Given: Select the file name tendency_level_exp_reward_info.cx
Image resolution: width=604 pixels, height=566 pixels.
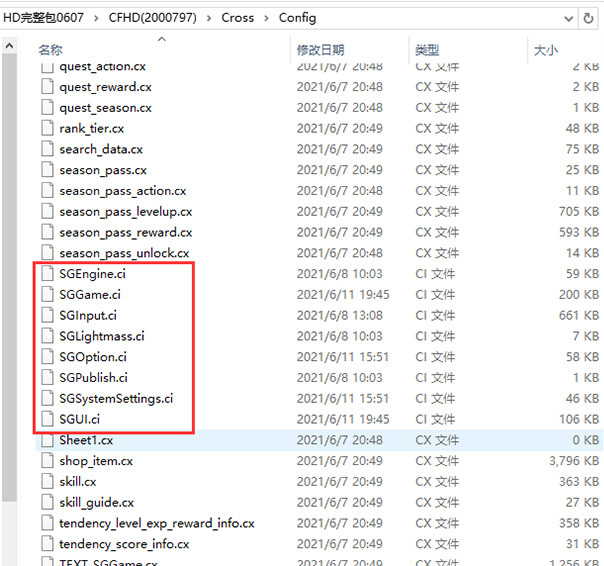Looking at the screenshot, I should pyautogui.click(x=157, y=524).
